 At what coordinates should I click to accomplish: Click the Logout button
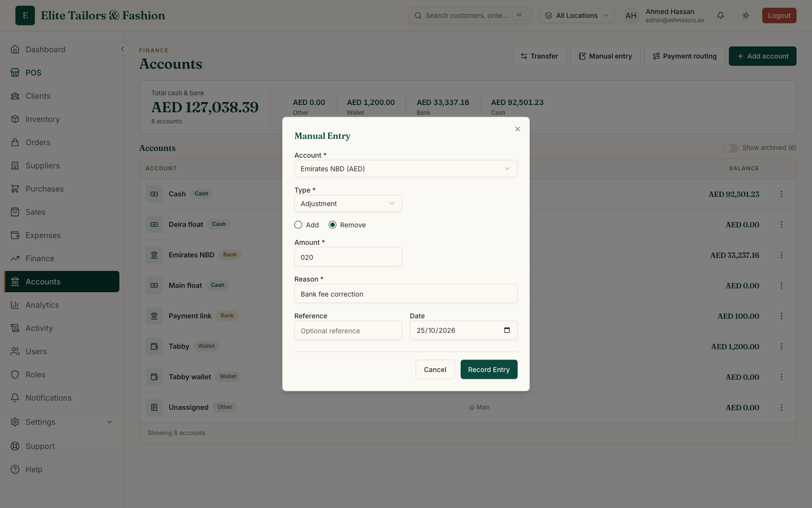tap(779, 15)
